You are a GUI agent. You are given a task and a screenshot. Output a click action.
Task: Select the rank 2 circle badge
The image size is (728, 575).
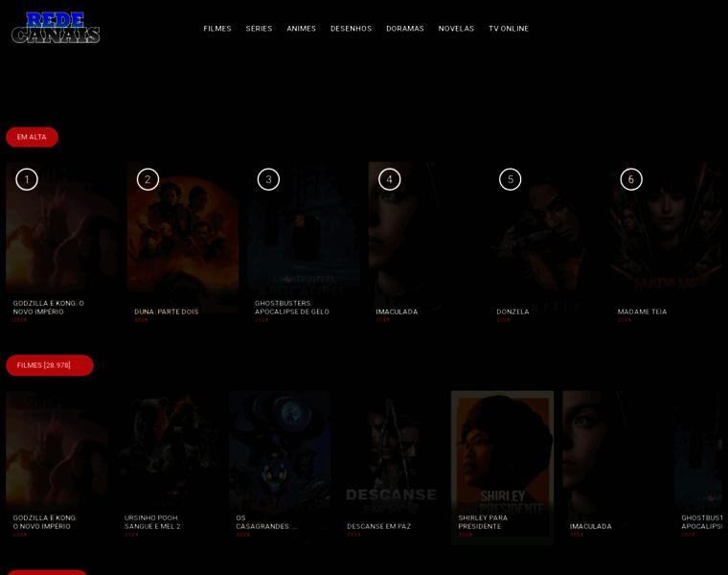click(148, 179)
